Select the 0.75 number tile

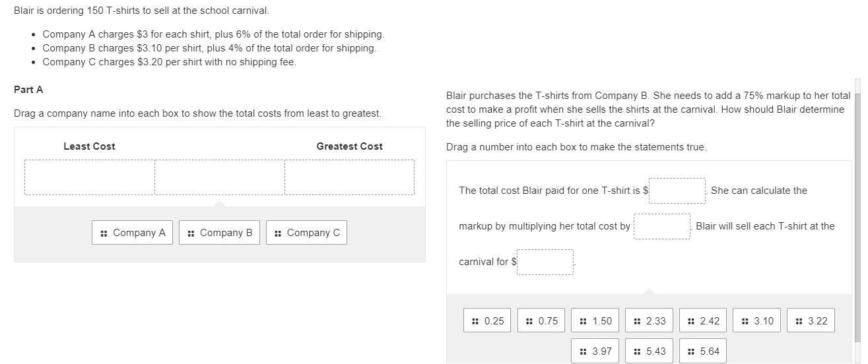click(x=541, y=321)
